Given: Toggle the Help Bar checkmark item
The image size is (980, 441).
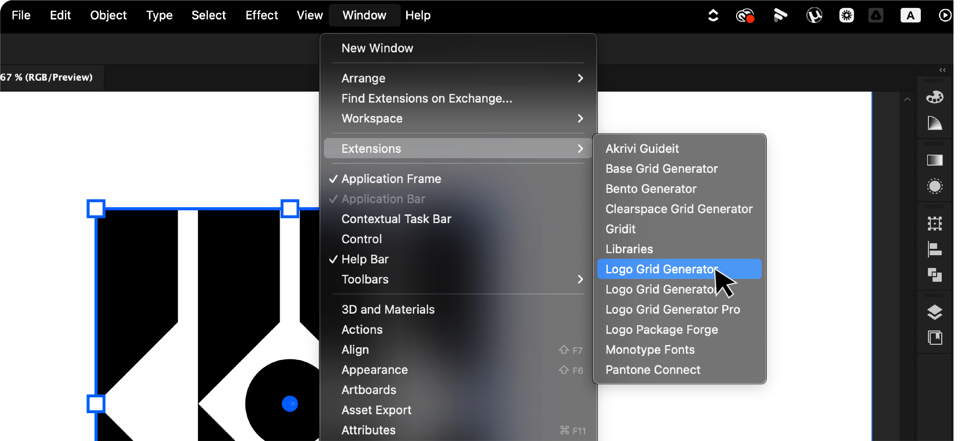Looking at the screenshot, I should 365,259.
